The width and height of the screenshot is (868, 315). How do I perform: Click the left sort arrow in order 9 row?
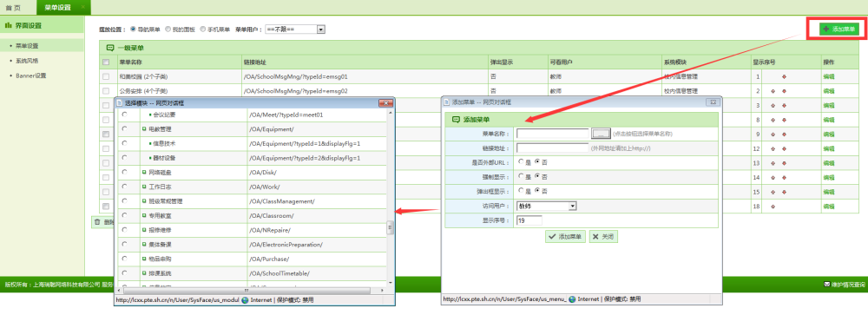click(773, 134)
